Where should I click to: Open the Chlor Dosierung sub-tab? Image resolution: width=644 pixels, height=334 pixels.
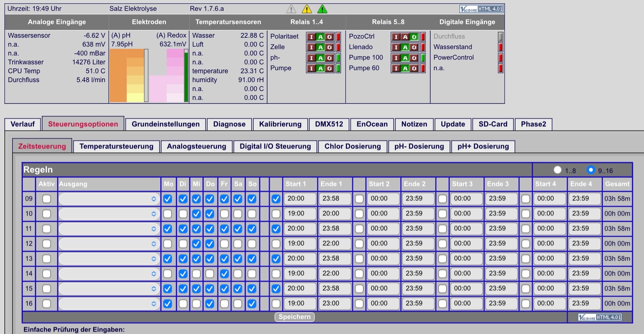click(x=353, y=146)
